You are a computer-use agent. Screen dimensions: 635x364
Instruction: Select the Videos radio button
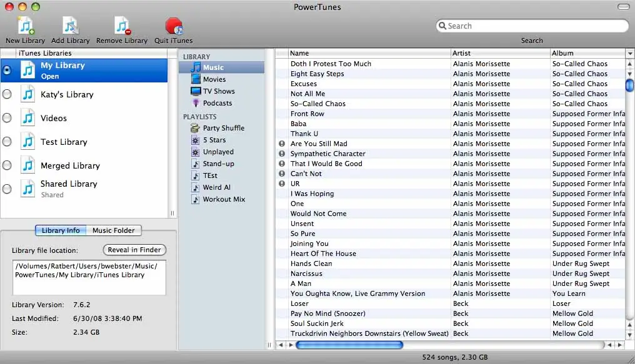tap(7, 118)
